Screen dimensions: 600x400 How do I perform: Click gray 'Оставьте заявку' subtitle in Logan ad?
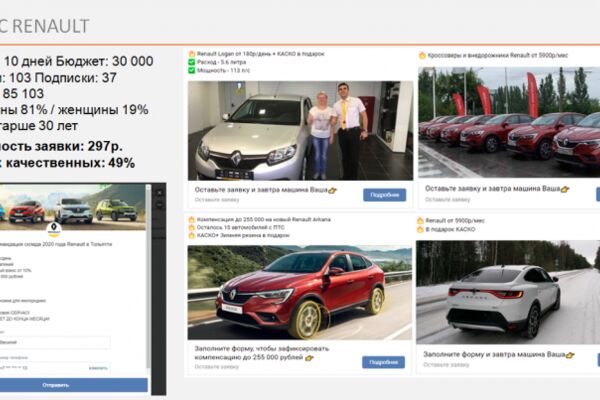pos(217,200)
